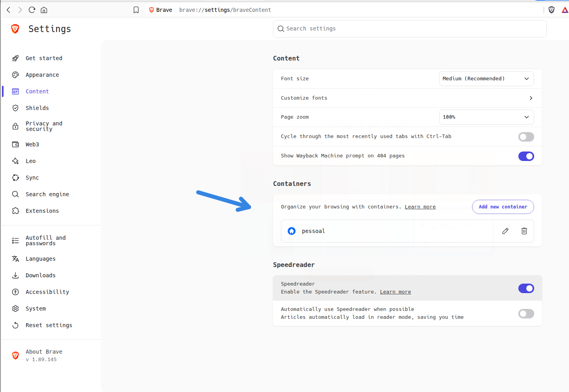Focus the Search settings field
Image resolution: width=569 pixels, height=392 pixels.
410,29
